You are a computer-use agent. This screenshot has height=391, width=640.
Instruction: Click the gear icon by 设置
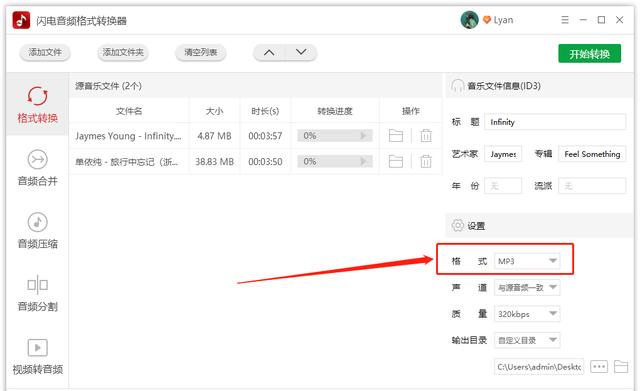tap(458, 225)
